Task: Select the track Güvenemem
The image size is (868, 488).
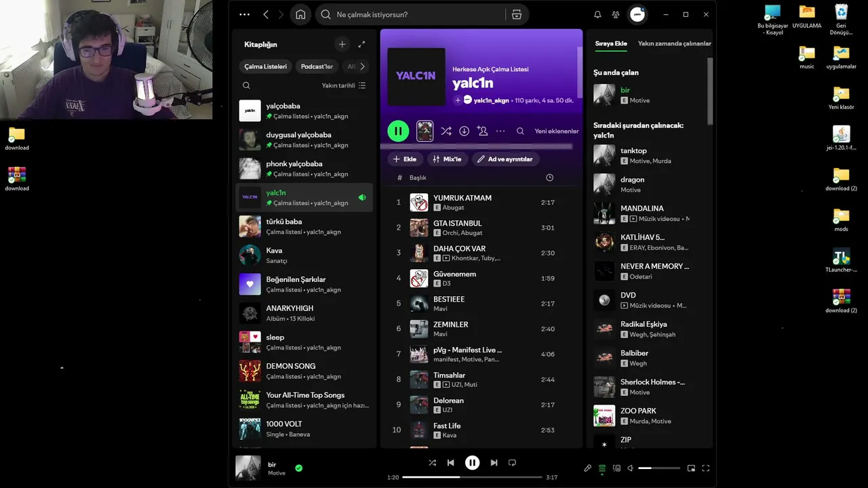Action: (481, 279)
